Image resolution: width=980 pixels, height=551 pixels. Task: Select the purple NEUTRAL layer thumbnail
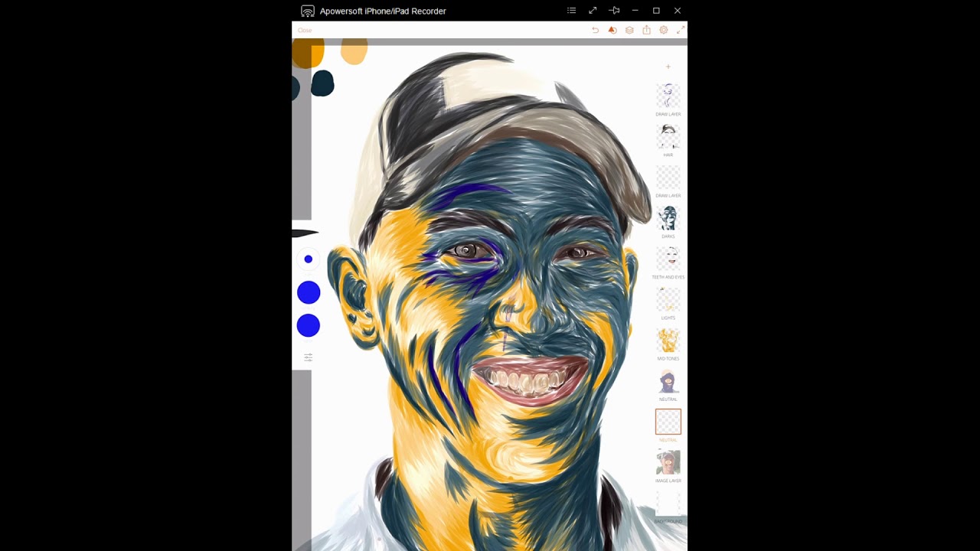click(x=668, y=380)
